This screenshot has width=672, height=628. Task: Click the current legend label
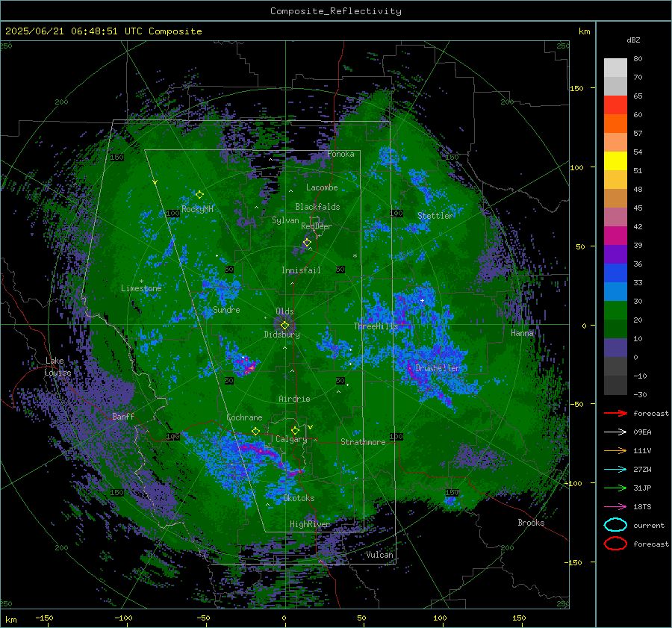[x=649, y=525]
